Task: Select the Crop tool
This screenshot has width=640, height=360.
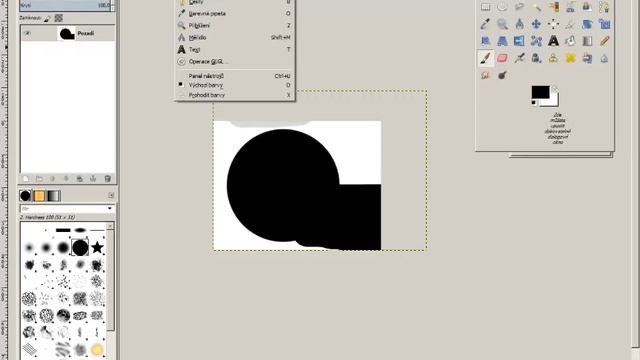Action: pos(570,24)
